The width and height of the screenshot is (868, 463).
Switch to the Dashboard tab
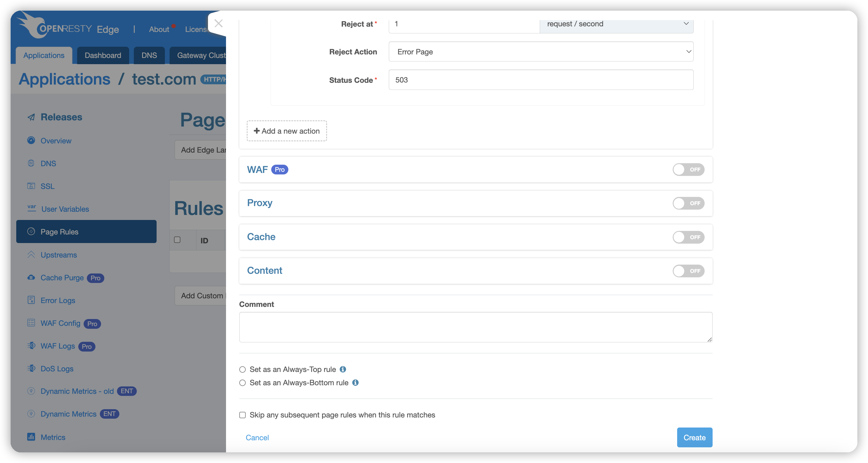(x=103, y=55)
